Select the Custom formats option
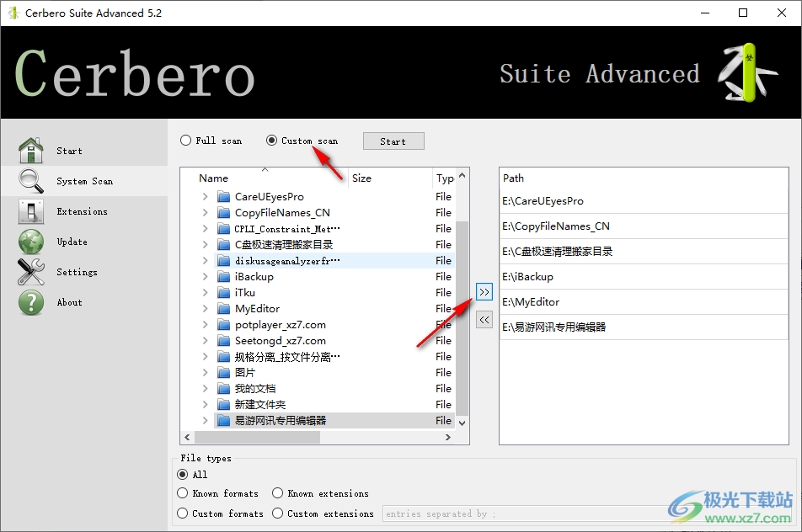This screenshot has height=532, width=802. [182, 513]
